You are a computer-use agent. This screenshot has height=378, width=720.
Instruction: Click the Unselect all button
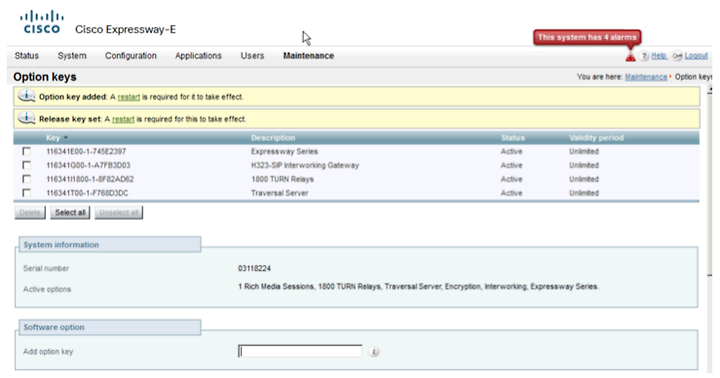click(x=118, y=213)
